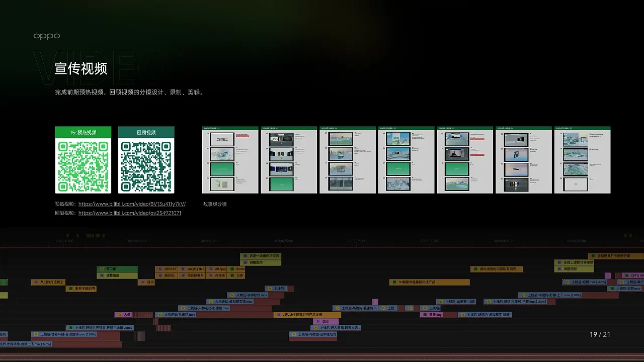
Task: Select 2天2场主题演讲与产品发布 clip
Action: (x=307, y=315)
